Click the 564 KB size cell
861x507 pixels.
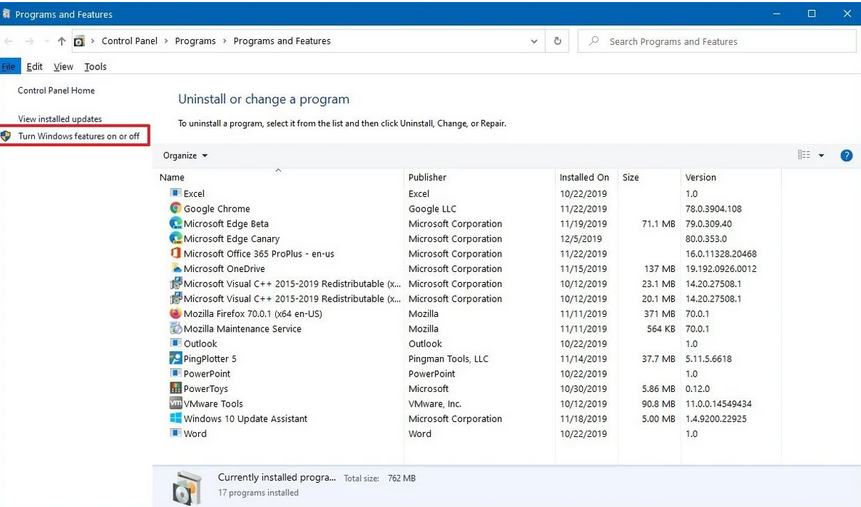(661, 328)
